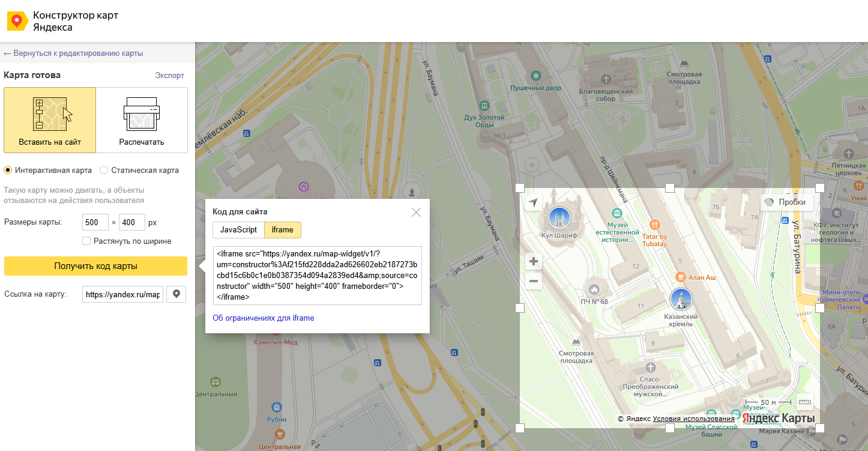This screenshot has height=451, width=868.
Task: Click inside the iframe embed code box
Action: tap(318, 276)
